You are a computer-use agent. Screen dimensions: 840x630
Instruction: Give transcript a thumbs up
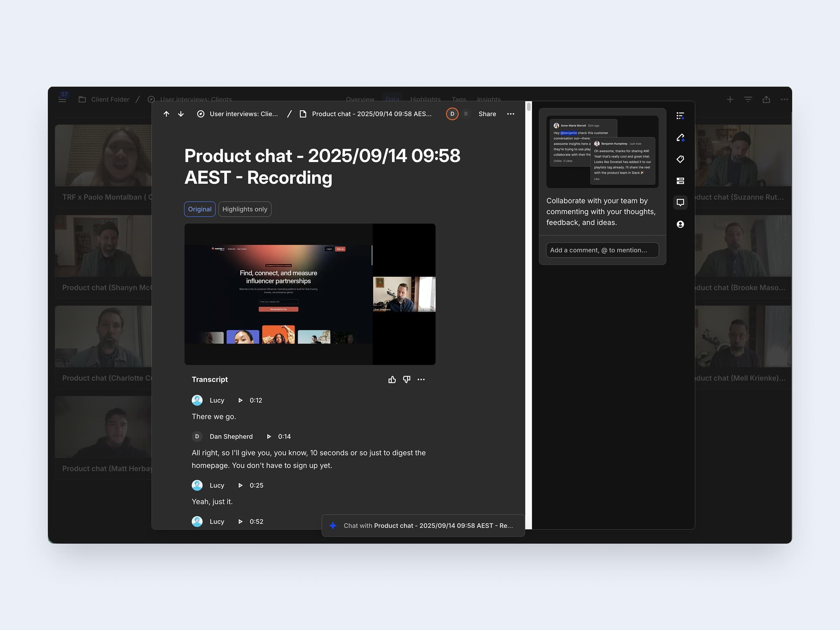tap(392, 380)
